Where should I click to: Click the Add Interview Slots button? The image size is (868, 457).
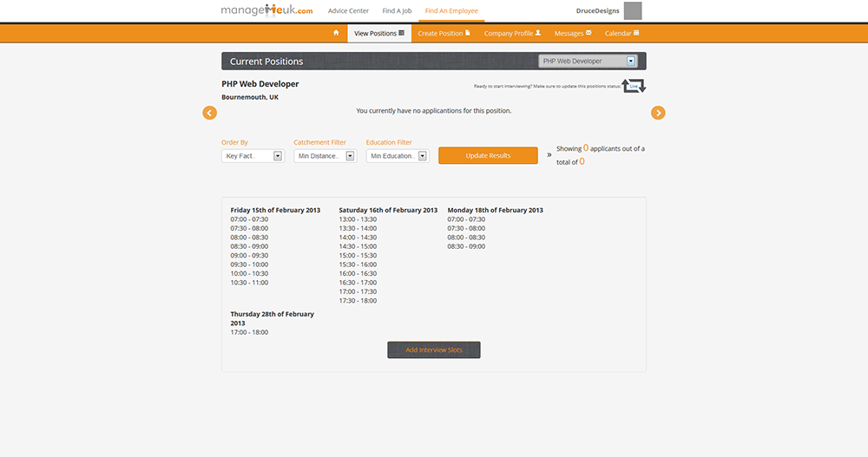tap(434, 349)
